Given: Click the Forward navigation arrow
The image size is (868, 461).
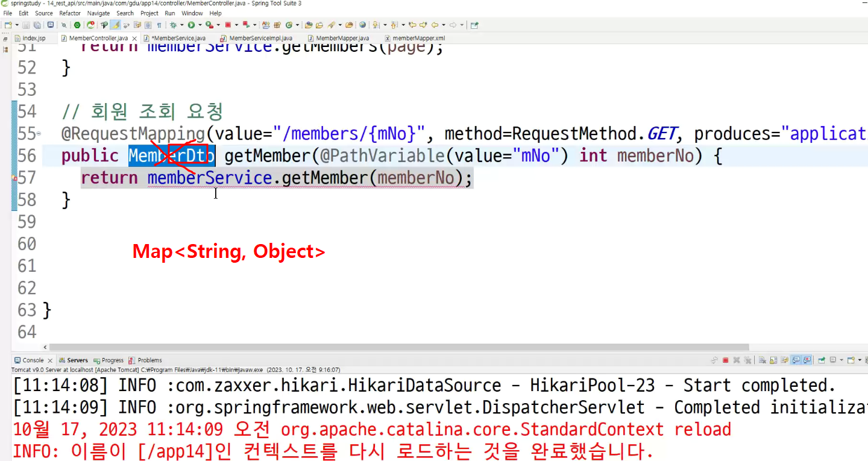Looking at the screenshot, I should [x=453, y=25].
